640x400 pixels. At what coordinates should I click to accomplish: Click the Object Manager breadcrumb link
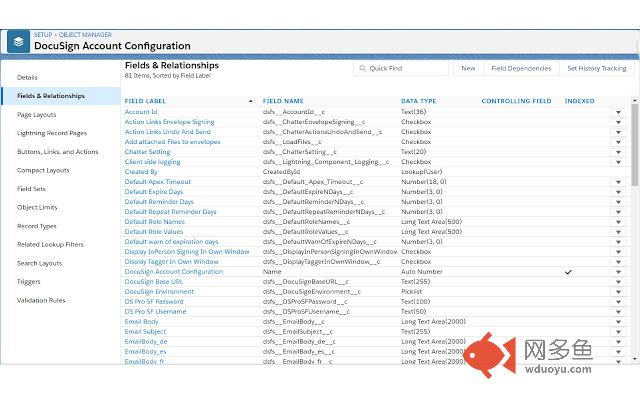click(85, 35)
